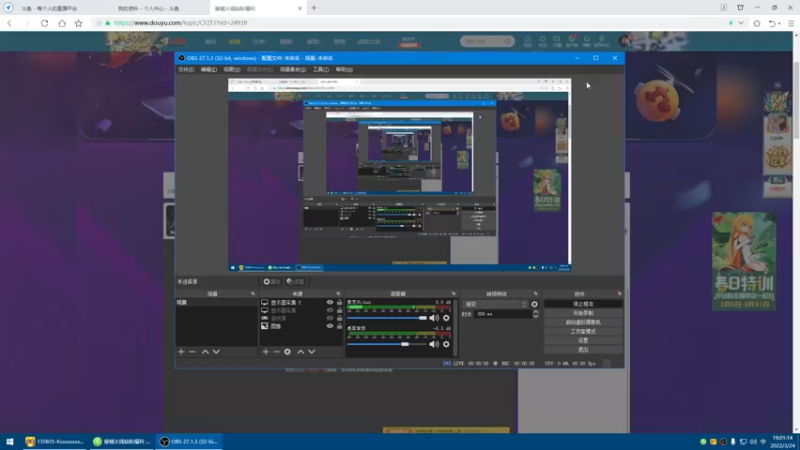Viewport: 800px width, 450px height.
Task: Expand the browser address bar dropdown arrow
Action: 741,23
